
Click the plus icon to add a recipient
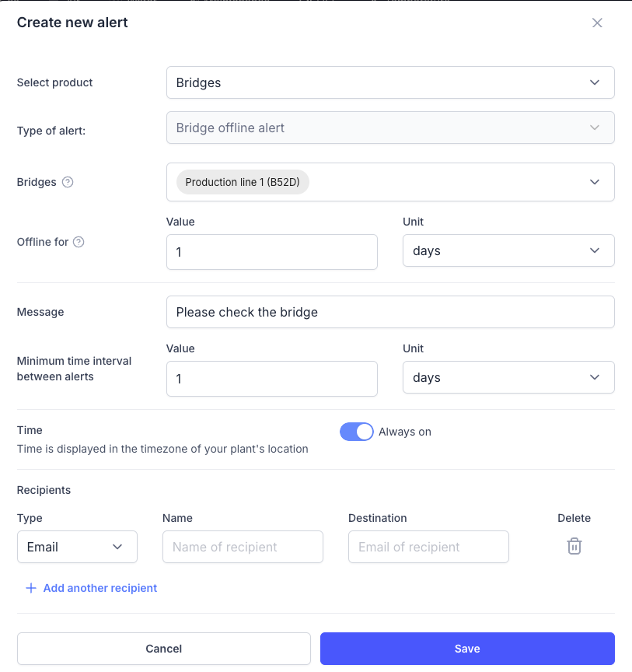click(x=31, y=588)
